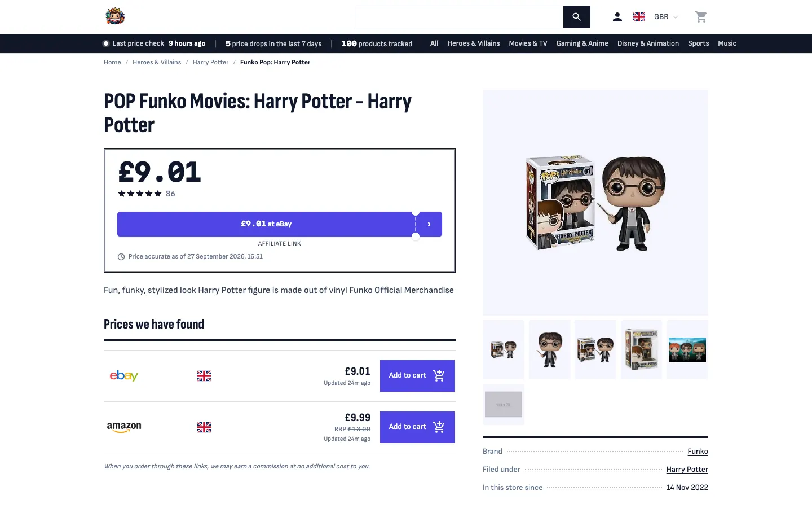Click the main product image
Viewport: 812px width, 508px height.
[595, 203]
